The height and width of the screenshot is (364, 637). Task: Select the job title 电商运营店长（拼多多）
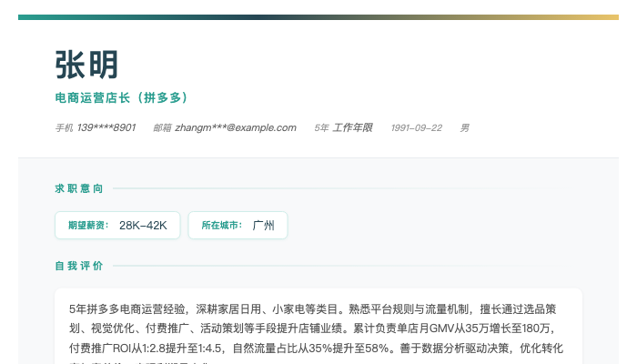(x=121, y=98)
